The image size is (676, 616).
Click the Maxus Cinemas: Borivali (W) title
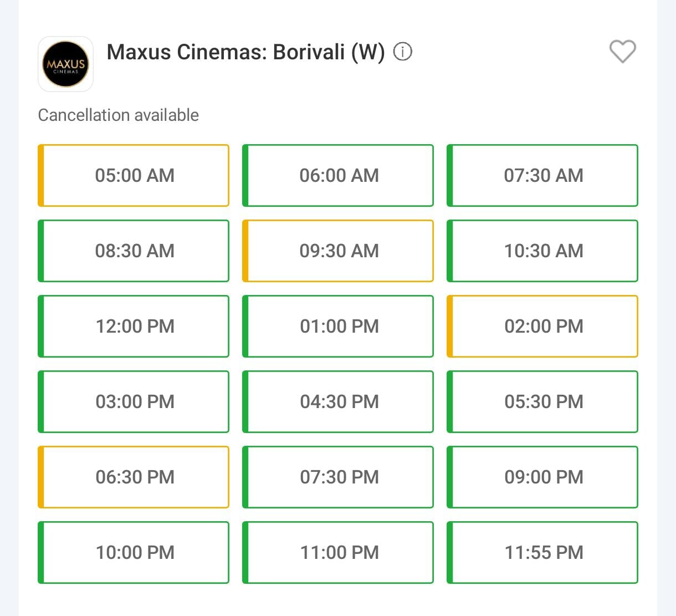(x=245, y=52)
